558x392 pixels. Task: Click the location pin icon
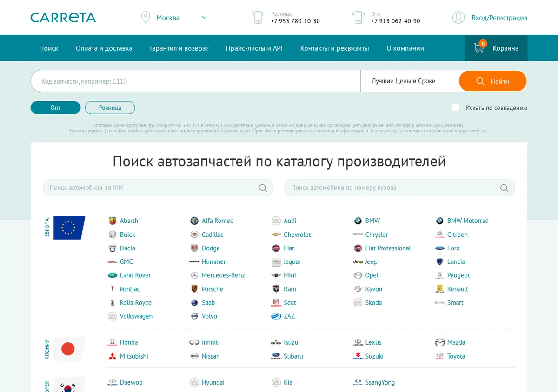[x=146, y=18]
